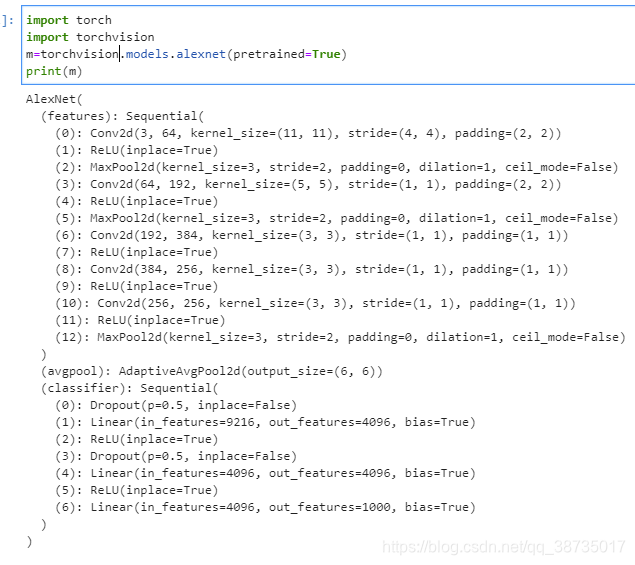The width and height of the screenshot is (635, 565).
Task: Click the 'import torch' code line
Action: tap(69, 20)
